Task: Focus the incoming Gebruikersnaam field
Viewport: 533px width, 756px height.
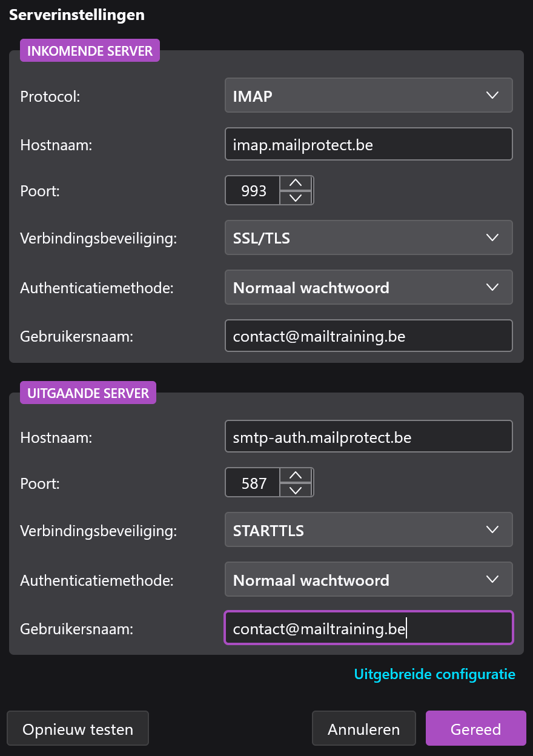Action: point(368,336)
